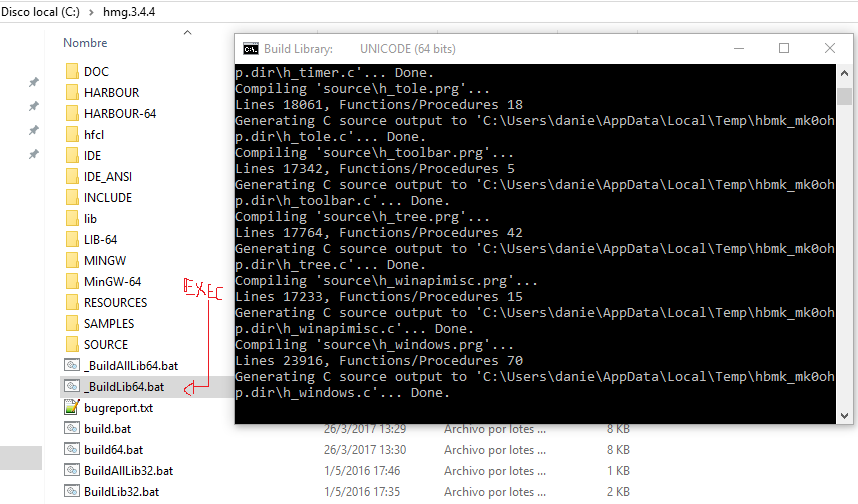Select the IDE_ANSI folder icon

72,176
